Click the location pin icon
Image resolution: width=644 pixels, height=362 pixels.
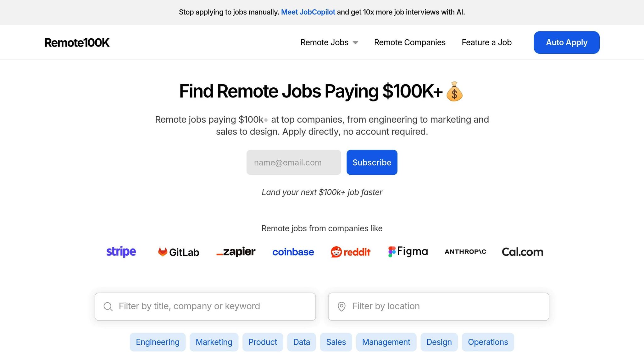tap(342, 306)
